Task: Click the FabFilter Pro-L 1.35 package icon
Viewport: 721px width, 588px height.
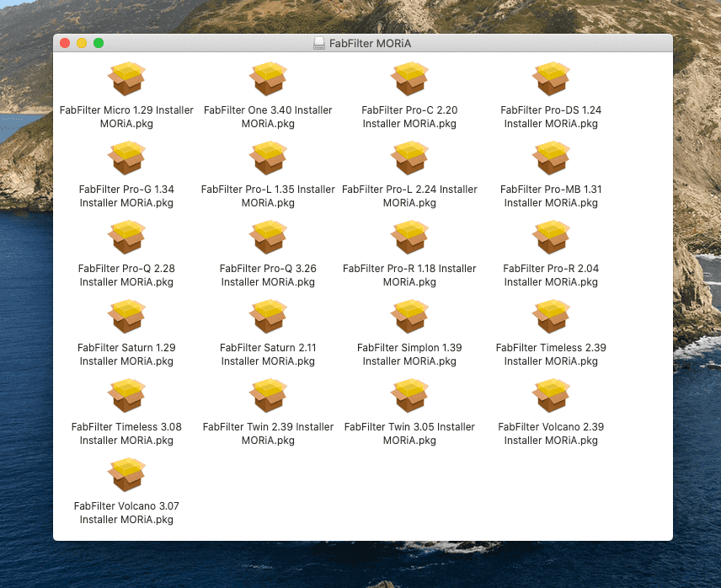Action: (268, 158)
